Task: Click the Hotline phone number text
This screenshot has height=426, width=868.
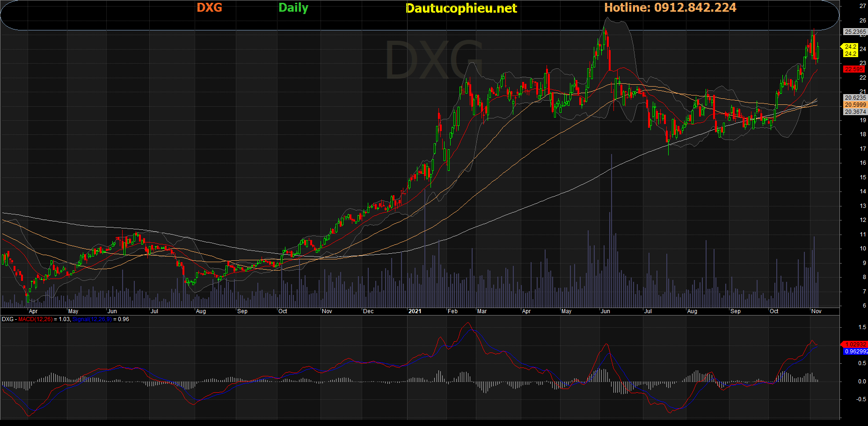Action: [670, 7]
